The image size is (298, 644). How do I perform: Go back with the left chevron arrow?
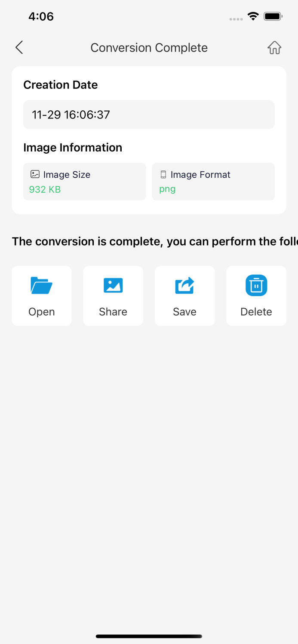click(x=19, y=47)
